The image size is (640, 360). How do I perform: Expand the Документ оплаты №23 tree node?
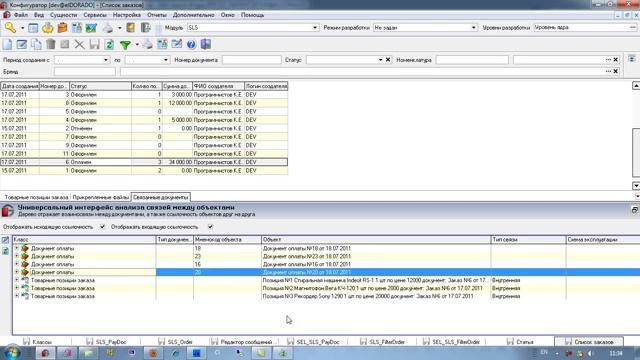17,256
